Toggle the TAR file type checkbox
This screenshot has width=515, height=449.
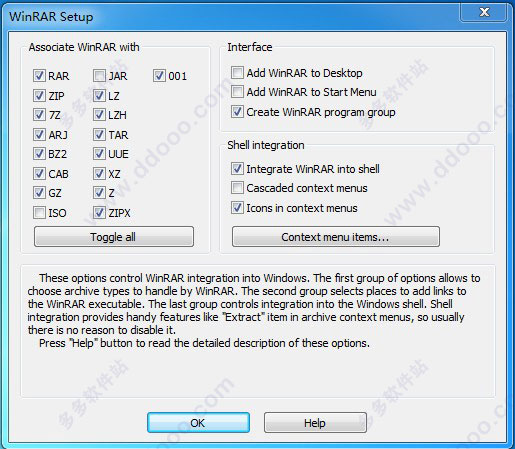(x=99, y=135)
